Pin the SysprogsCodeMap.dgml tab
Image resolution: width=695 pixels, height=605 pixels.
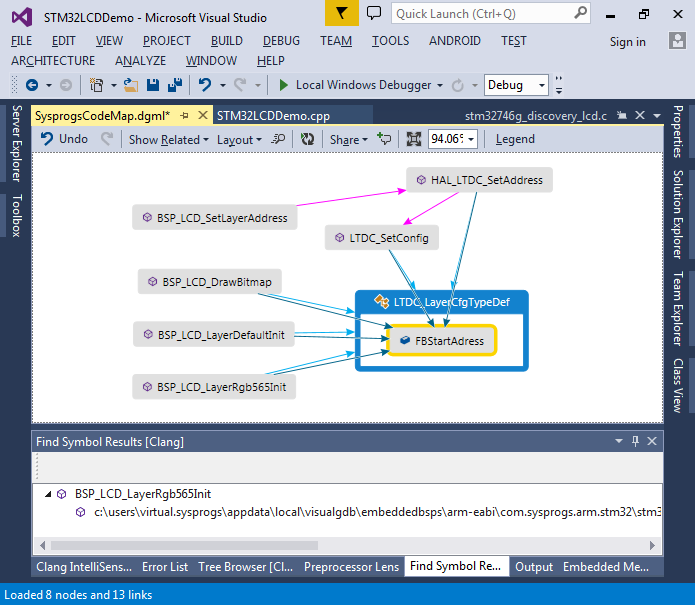click(x=185, y=116)
